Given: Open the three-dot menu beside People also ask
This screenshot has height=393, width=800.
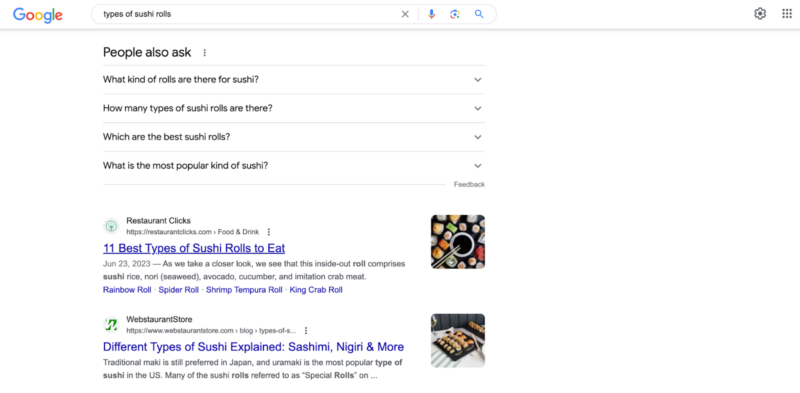Looking at the screenshot, I should pyautogui.click(x=205, y=53).
